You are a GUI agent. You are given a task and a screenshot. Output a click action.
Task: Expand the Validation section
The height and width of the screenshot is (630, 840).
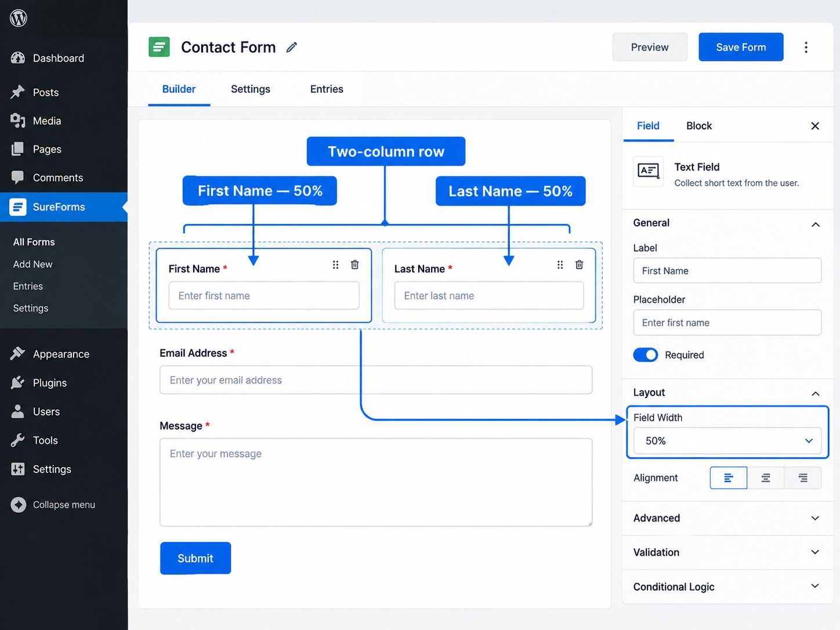tap(727, 552)
